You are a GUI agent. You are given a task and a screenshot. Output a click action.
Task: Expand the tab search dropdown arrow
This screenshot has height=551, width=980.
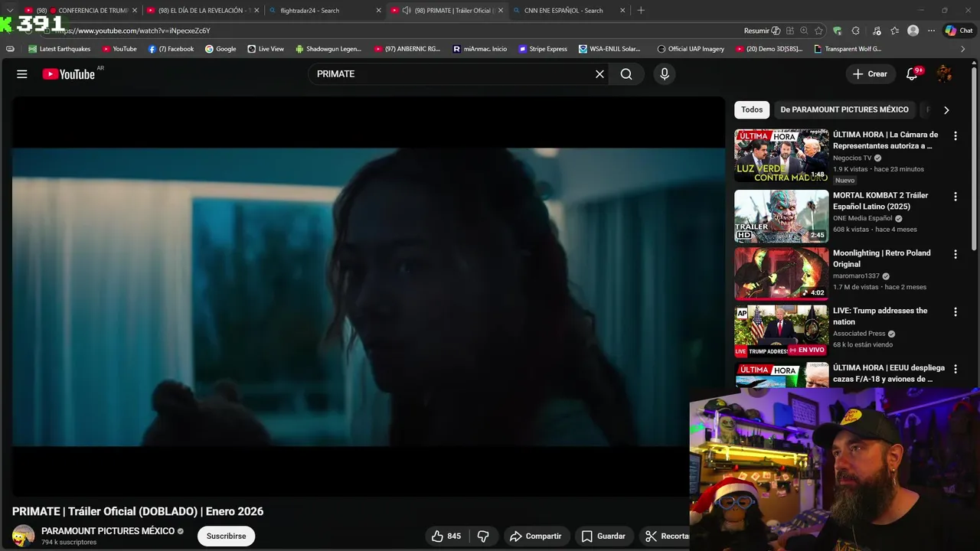[x=9, y=11]
